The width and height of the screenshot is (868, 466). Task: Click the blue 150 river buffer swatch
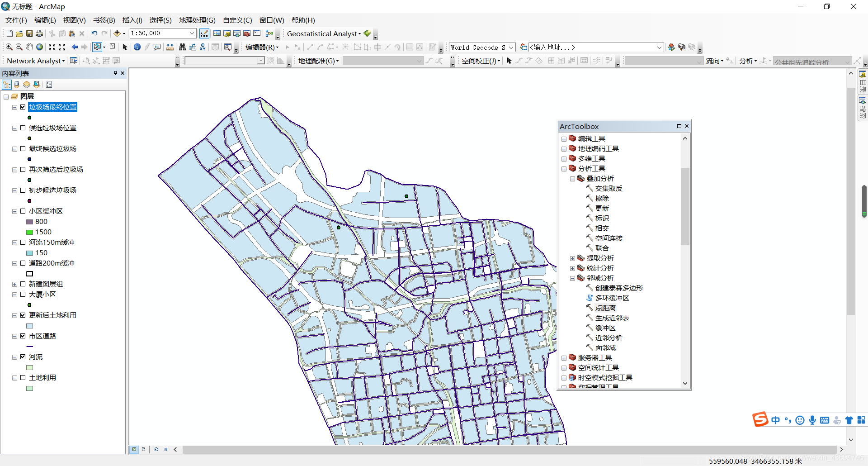(x=30, y=253)
